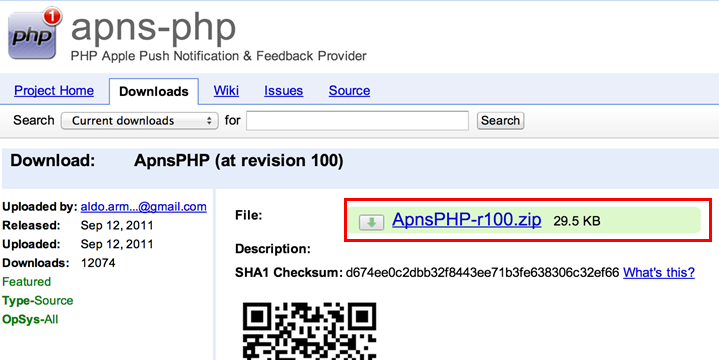Image resolution: width=719 pixels, height=360 pixels.
Task: Click the SHA1 checksum hash value
Action: pos(482,273)
